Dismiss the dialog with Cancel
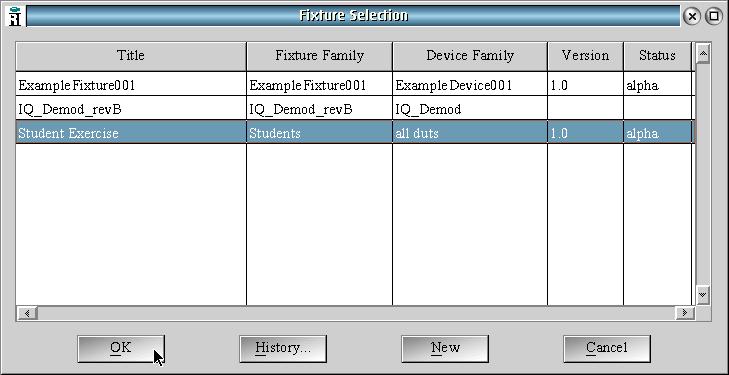 [x=607, y=348]
